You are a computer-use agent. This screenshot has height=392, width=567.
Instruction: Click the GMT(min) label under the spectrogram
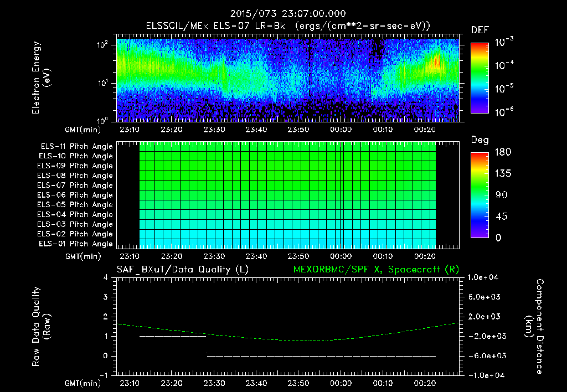83,130
